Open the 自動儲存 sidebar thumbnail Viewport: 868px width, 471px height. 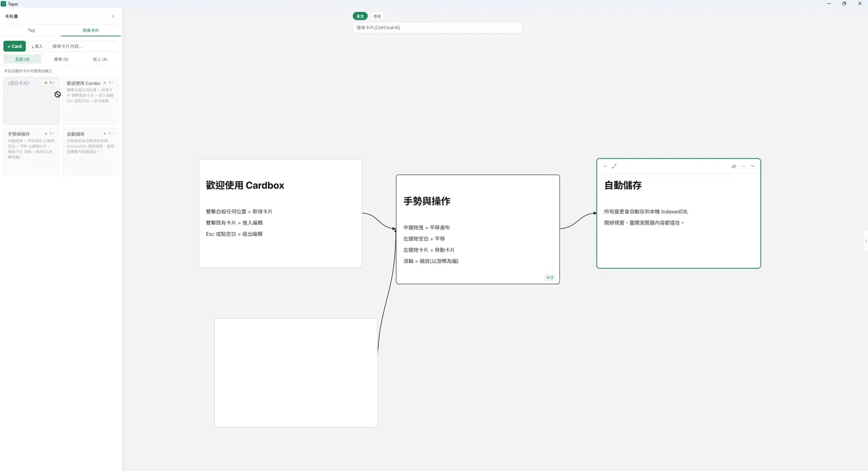(91, 152)
